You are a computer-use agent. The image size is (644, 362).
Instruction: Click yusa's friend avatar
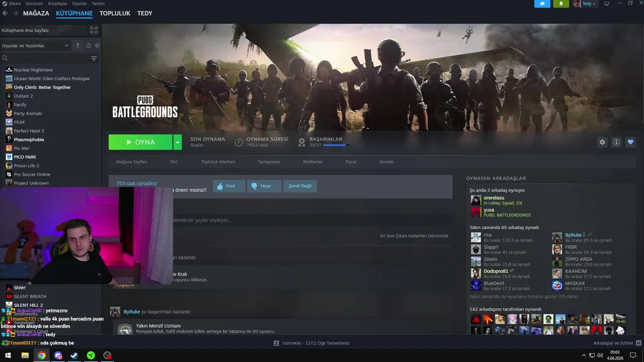(x=475, y=212)
